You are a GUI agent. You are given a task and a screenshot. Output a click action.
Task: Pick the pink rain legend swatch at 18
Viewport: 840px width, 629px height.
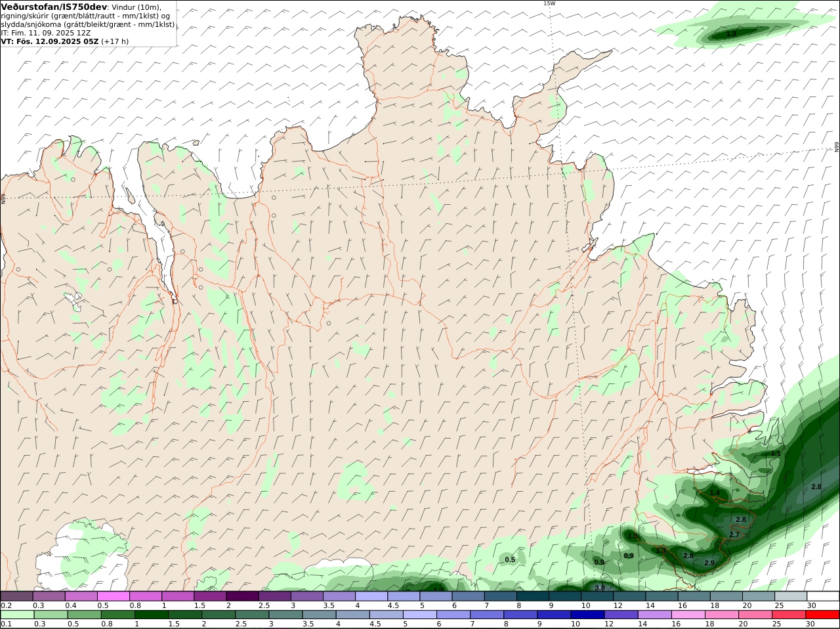coord(722,615)
